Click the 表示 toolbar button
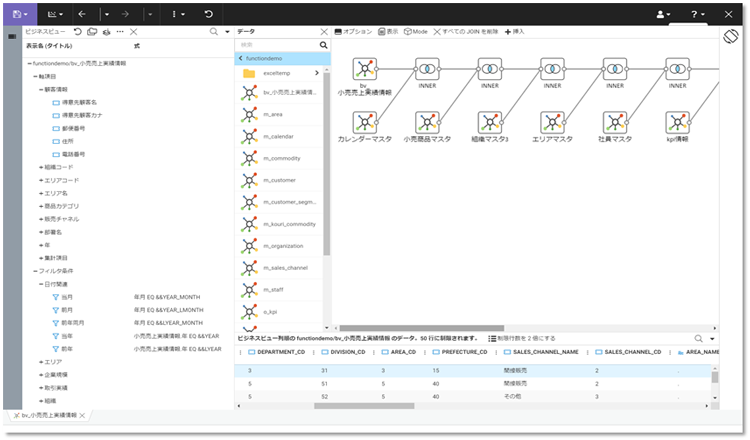This screenshot has height=440, width=750. point(388,32)
